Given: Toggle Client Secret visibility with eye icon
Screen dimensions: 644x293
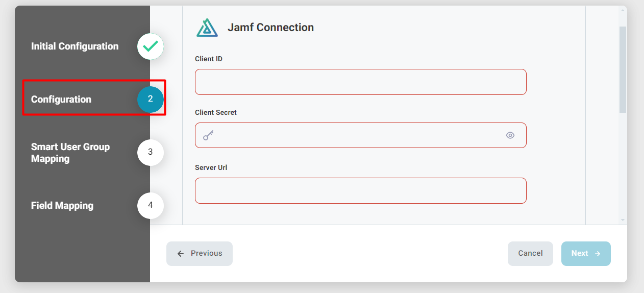Looking at the screenshot, I should click(x=510, y=135).
